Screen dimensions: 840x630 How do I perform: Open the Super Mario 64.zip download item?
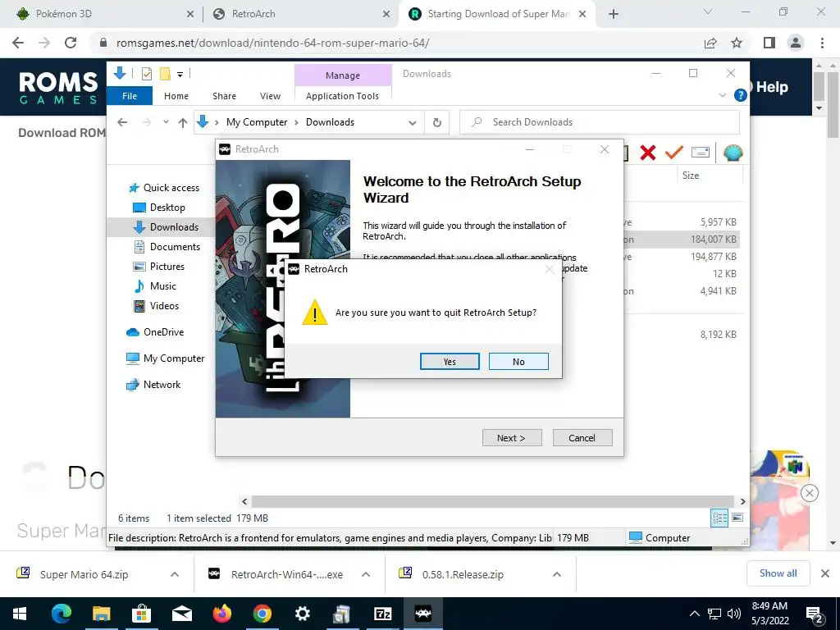(84, 574)
